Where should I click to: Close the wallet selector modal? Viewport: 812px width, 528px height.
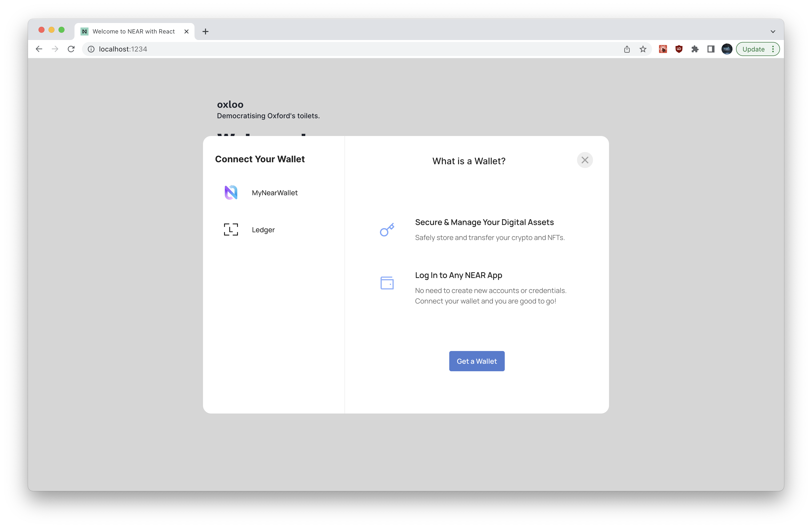tap(584, 160)
